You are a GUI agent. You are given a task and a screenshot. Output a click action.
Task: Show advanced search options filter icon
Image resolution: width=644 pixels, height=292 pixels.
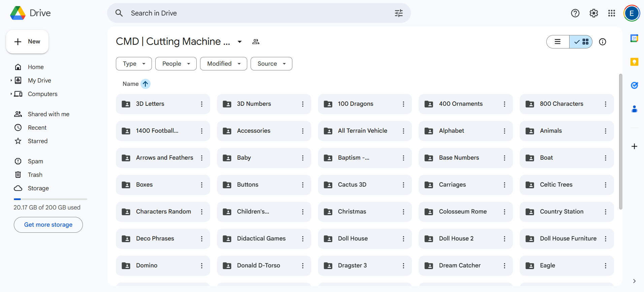tap(399, 13)
